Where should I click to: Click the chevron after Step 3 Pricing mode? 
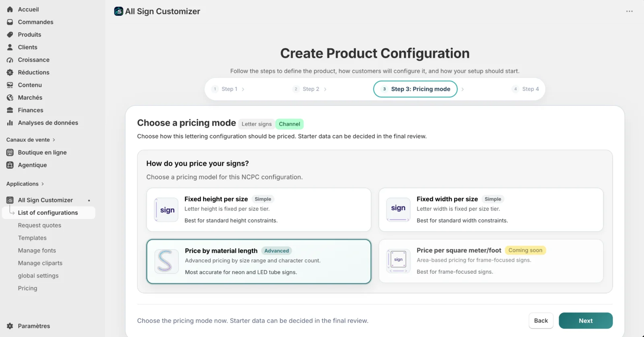point(462,89)
